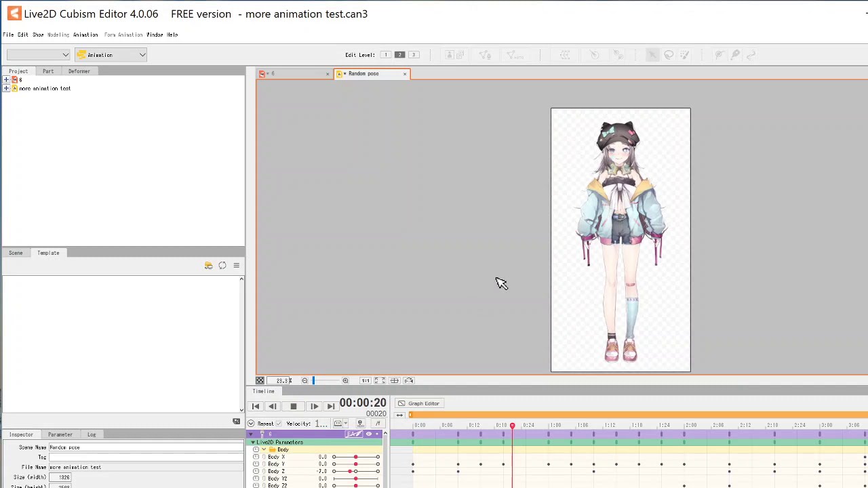Open the Animation menu
The width and height of the screenshot is (868, 488).
pos(85,35)
